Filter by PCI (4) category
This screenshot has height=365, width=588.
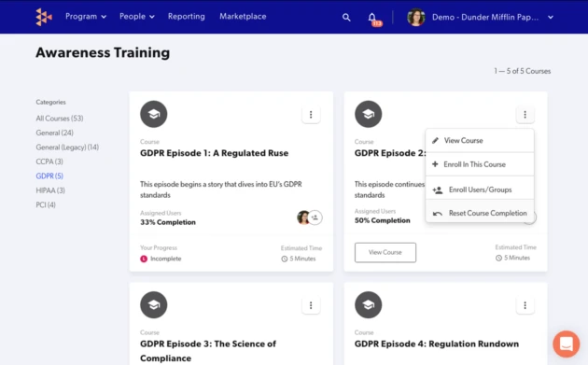46,204
